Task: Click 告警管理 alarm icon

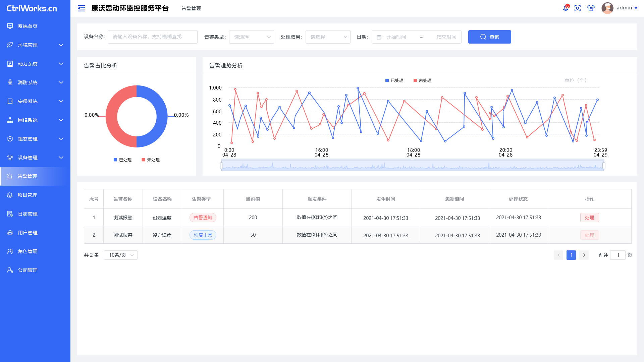Action: coord(10,176)
